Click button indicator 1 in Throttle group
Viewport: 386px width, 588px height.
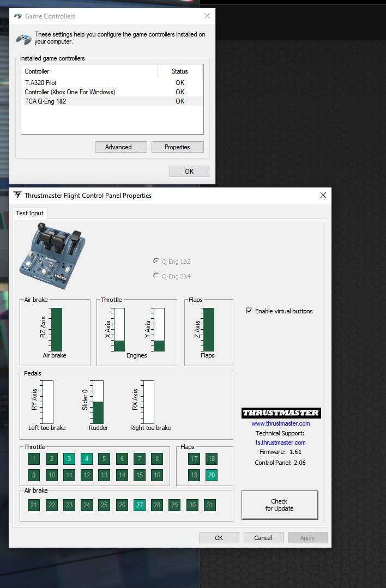(33, 458)
